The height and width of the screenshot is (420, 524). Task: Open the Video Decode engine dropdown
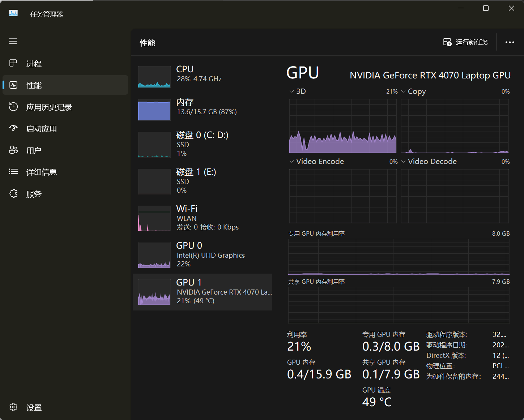click(x=404, y=162)
